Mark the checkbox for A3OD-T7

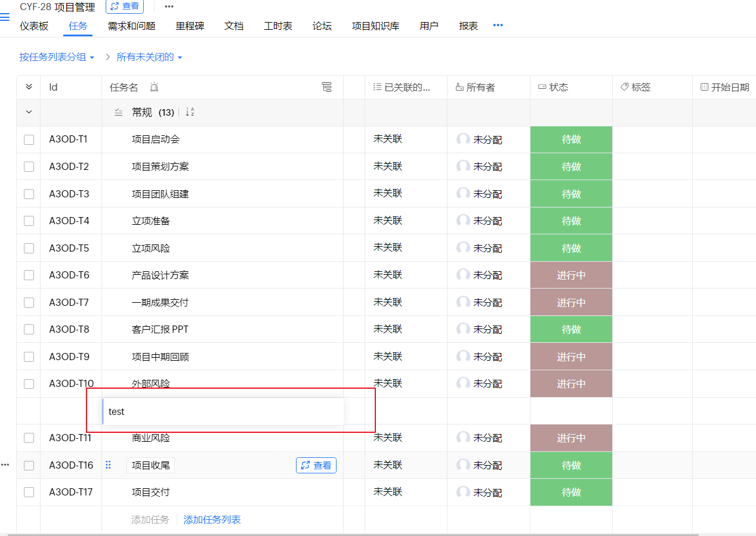coord(29,302)
